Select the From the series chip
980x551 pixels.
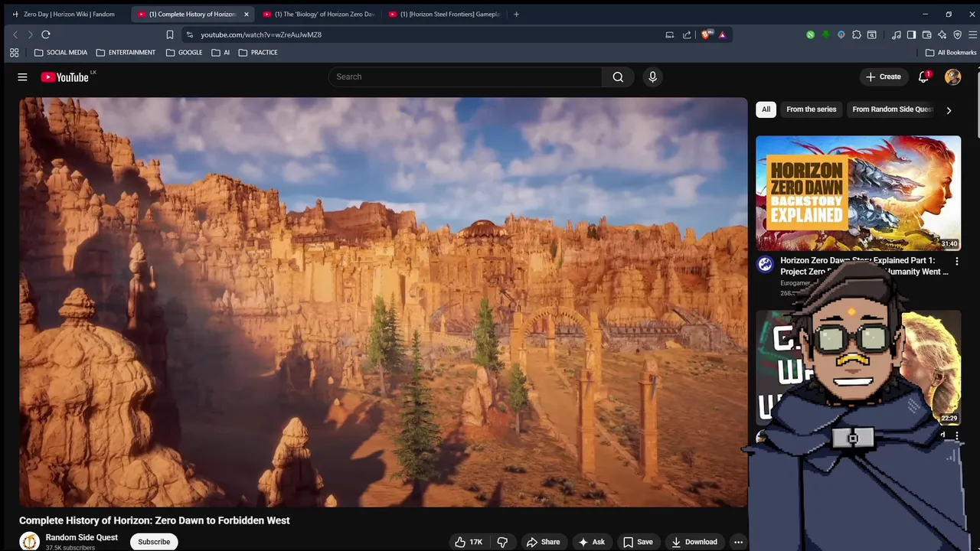pos(811,109)
